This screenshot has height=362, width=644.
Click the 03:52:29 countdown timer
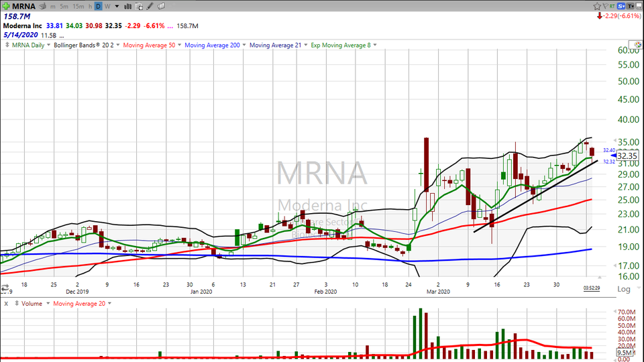(592, 288)
